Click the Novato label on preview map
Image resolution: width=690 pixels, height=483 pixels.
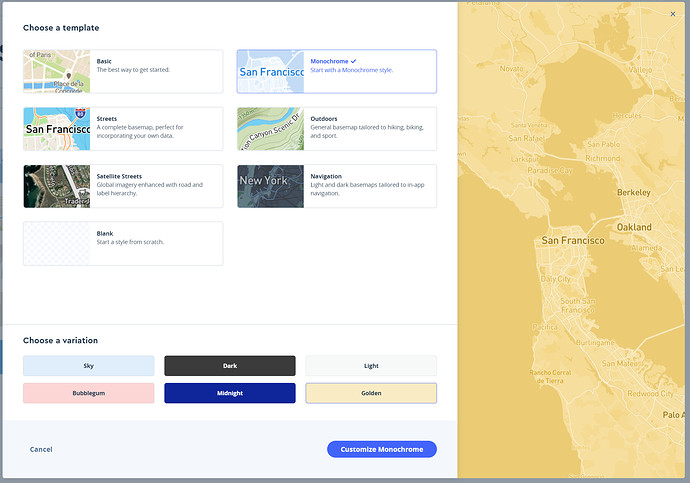511,69
